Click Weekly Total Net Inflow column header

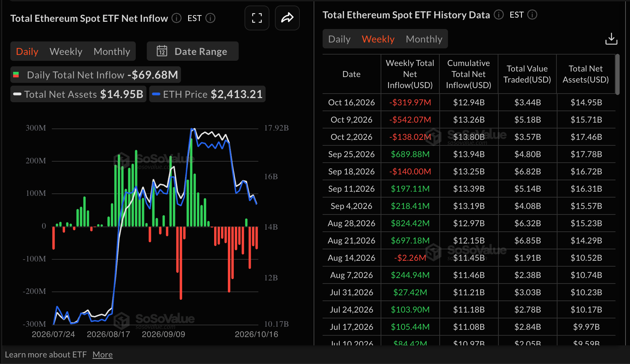[410, 74]
